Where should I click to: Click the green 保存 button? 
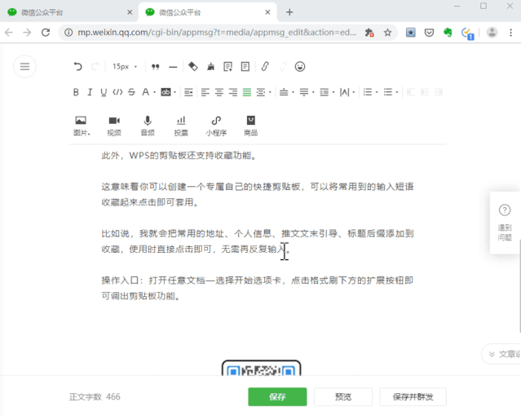coord(277,396)
